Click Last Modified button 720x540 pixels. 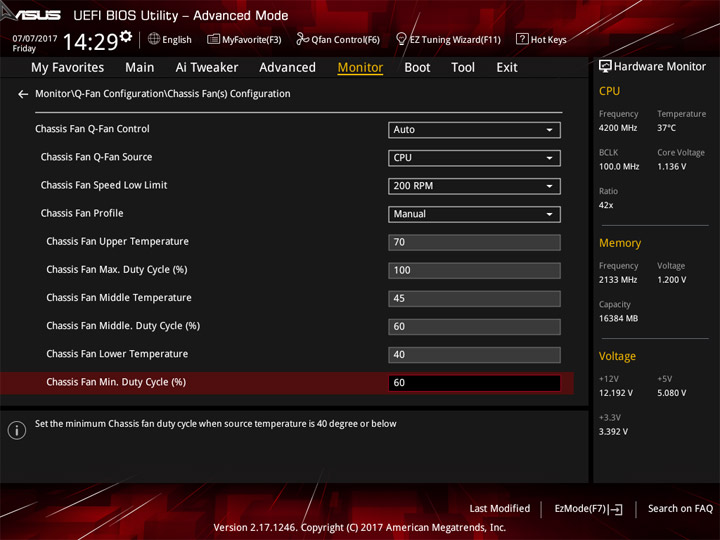500,509
